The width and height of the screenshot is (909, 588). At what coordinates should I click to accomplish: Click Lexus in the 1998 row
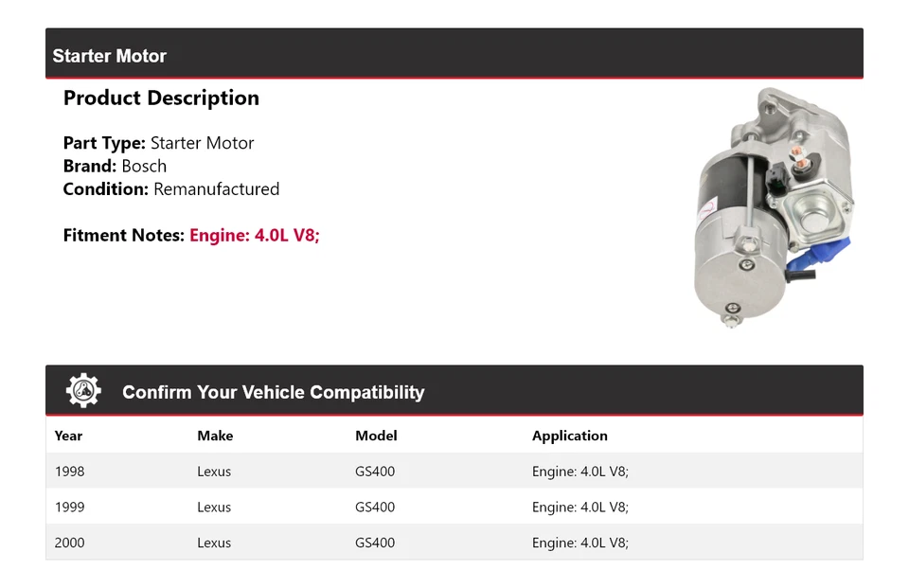pyautogui.click(x=214, y=471)
